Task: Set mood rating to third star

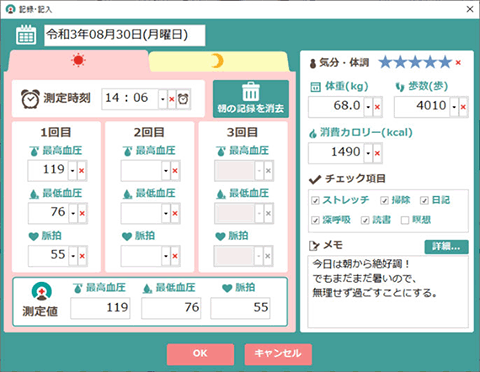Action: coord(415,62)
